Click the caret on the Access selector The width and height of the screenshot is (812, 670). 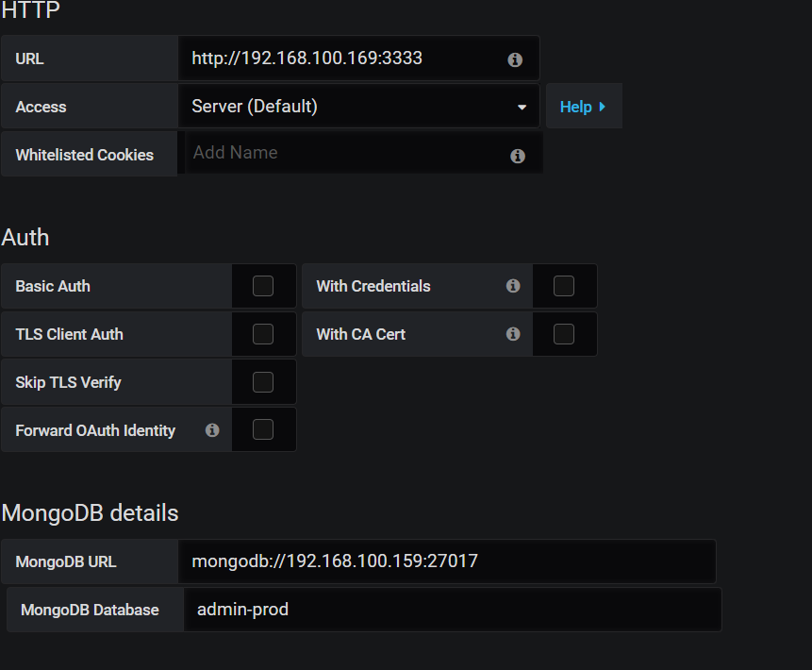(x=522, y=107)
